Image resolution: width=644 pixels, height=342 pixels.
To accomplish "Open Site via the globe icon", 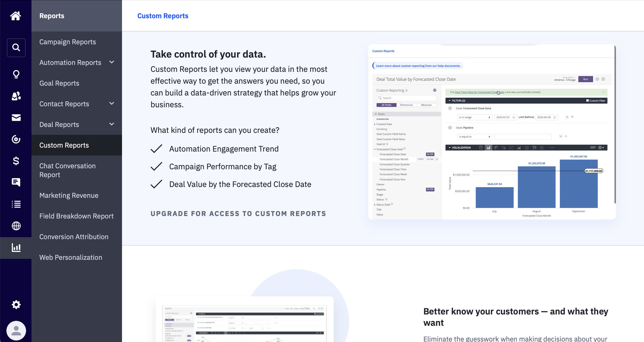I will click(16, 226).
